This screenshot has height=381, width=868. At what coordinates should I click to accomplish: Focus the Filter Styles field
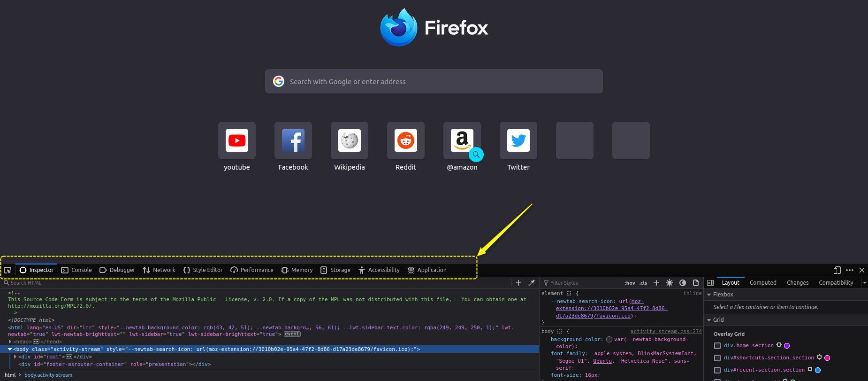point(582,283)
